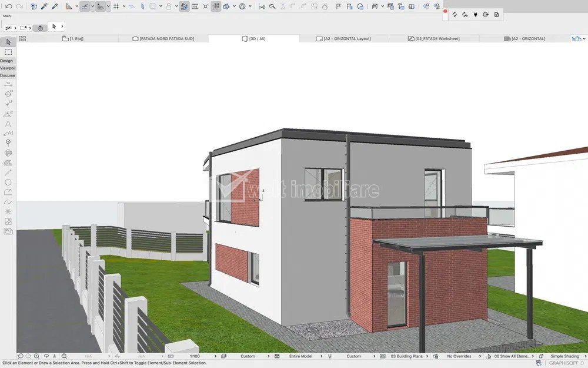Image resolution: width=588 pixels, height=368 pixels.
Task: Select the Marquee tool
Action: (x=8, y=52)
